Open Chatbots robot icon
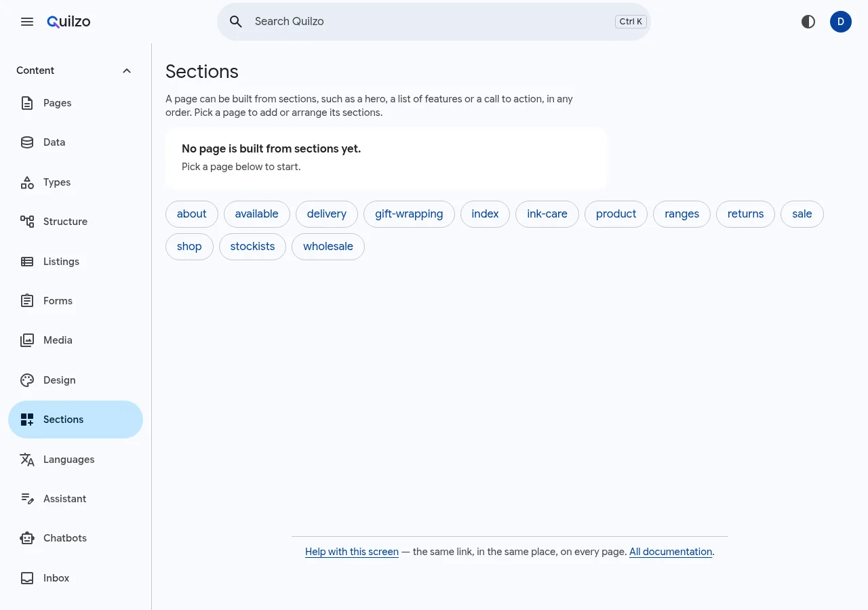This screenshot has height=610, width=868. click(x=27, y=538)
